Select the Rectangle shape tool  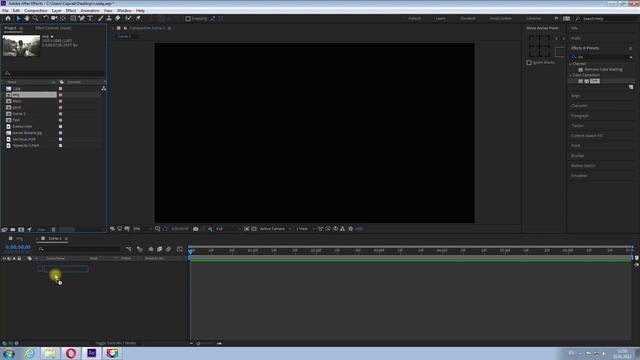(x=73, y=18)
